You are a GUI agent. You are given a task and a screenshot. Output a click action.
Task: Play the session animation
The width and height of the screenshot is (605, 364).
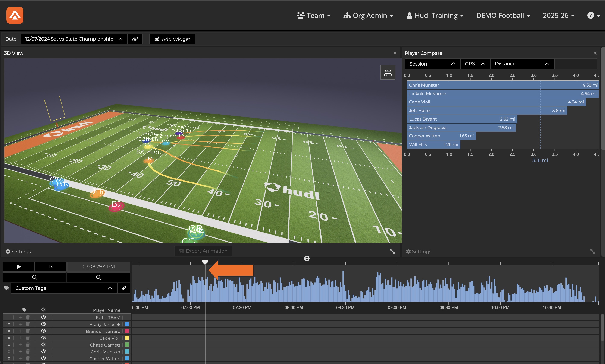coord(19,267)
